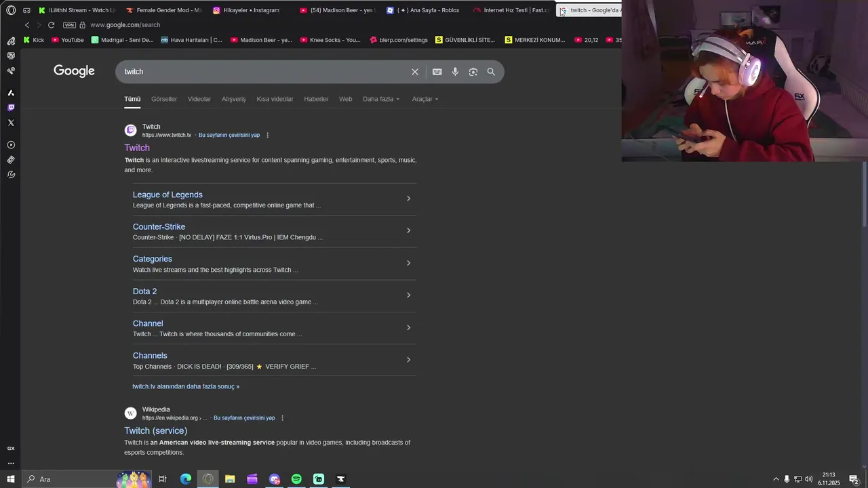Search by image with Google Lens icon
This screenshot has height=488, width=868.
pos(473,72)
